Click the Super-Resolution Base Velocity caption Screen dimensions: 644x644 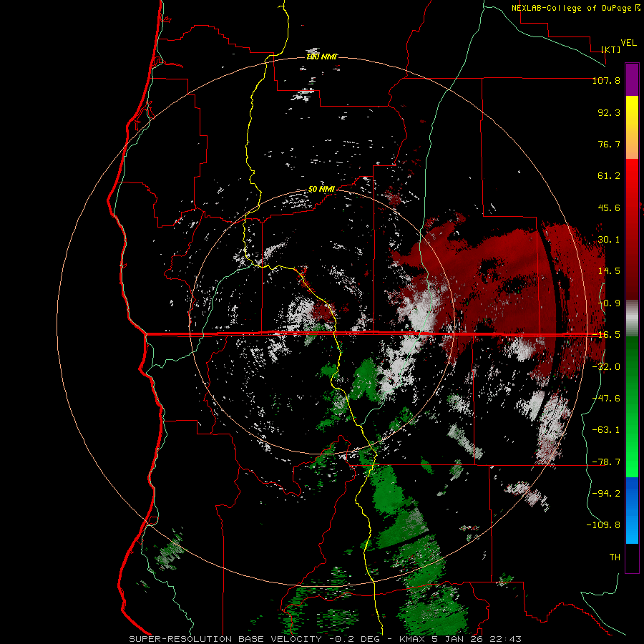click(x=326, y=639)
